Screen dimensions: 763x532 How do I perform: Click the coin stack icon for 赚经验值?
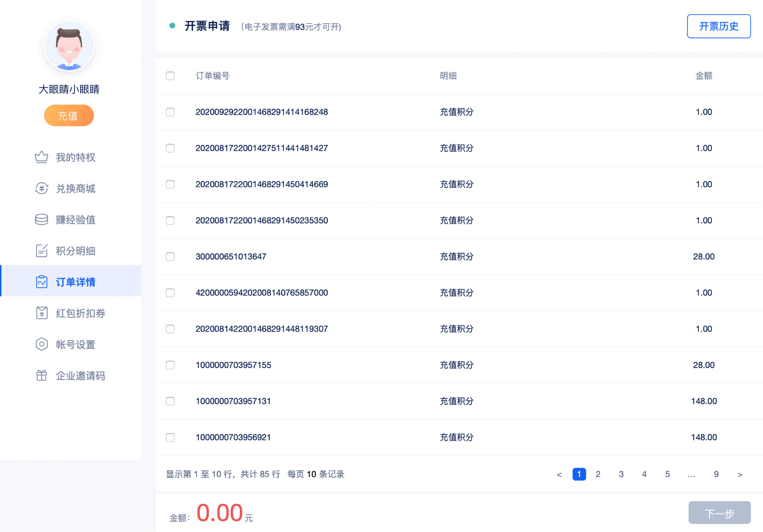click(42, 220)
